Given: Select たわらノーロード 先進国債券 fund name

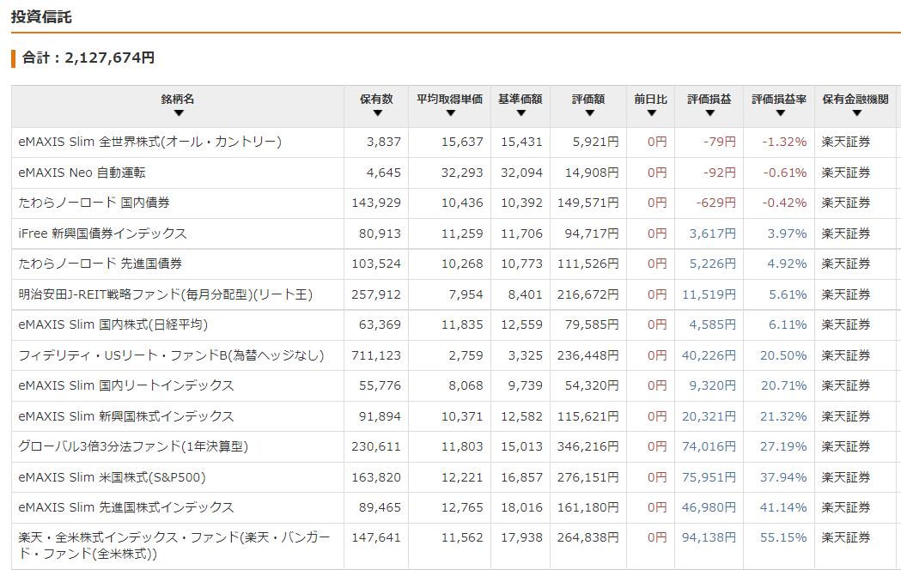Looking at the screenshot, I should pos(100,264).
